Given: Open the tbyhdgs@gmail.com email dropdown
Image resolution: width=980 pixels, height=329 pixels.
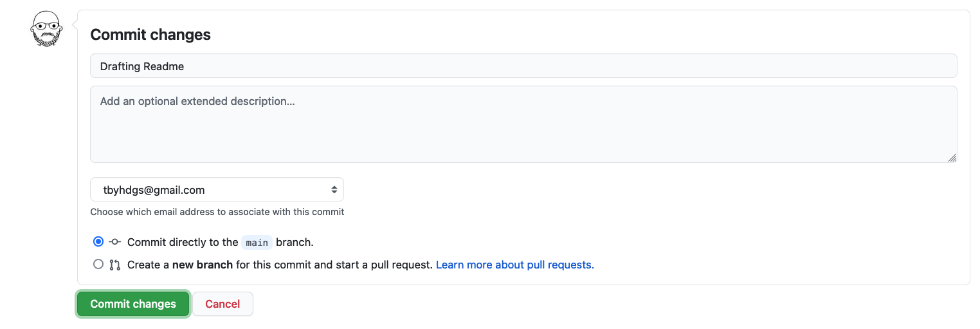Looking at the screenshot, I should point(217,190).
